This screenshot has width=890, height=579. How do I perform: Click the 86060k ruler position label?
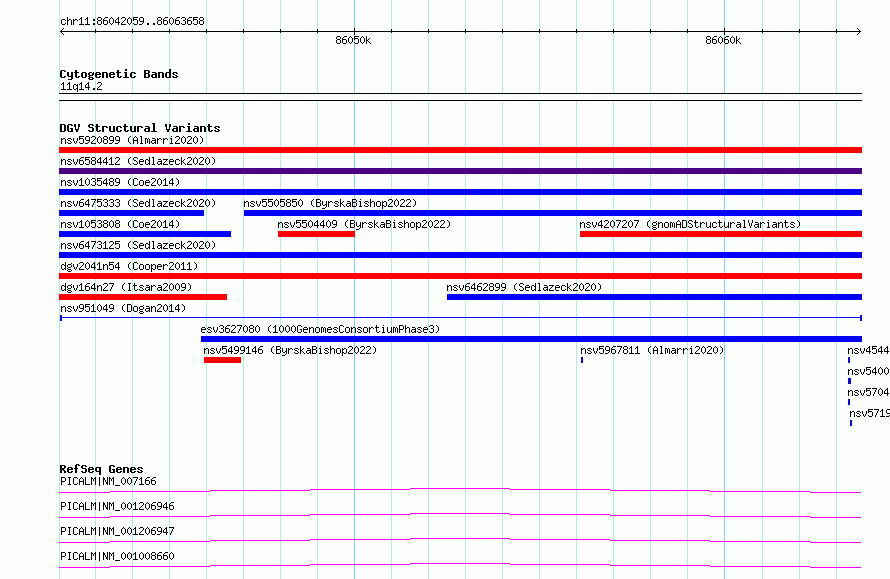[723, 40]
